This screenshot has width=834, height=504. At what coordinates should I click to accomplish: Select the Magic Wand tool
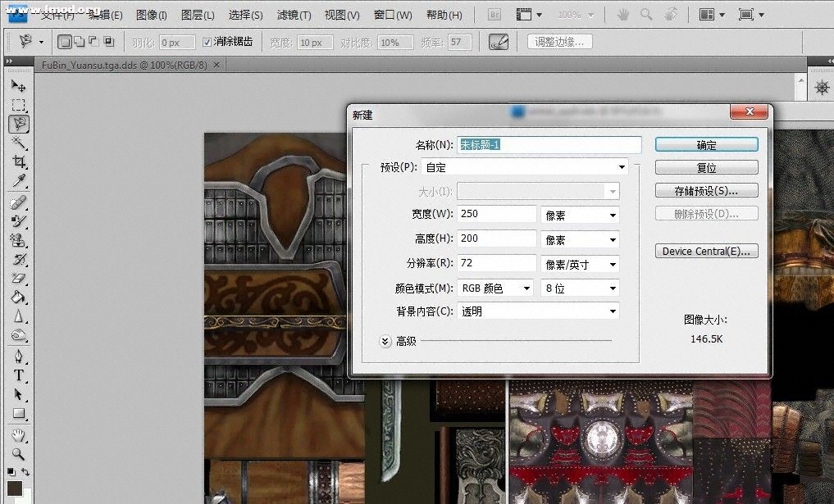(18, 143)
